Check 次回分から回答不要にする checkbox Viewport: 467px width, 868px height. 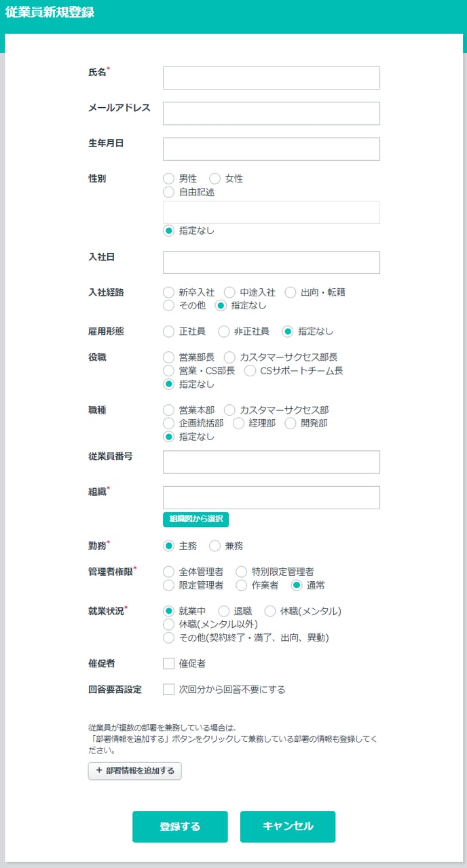point(169,690)
